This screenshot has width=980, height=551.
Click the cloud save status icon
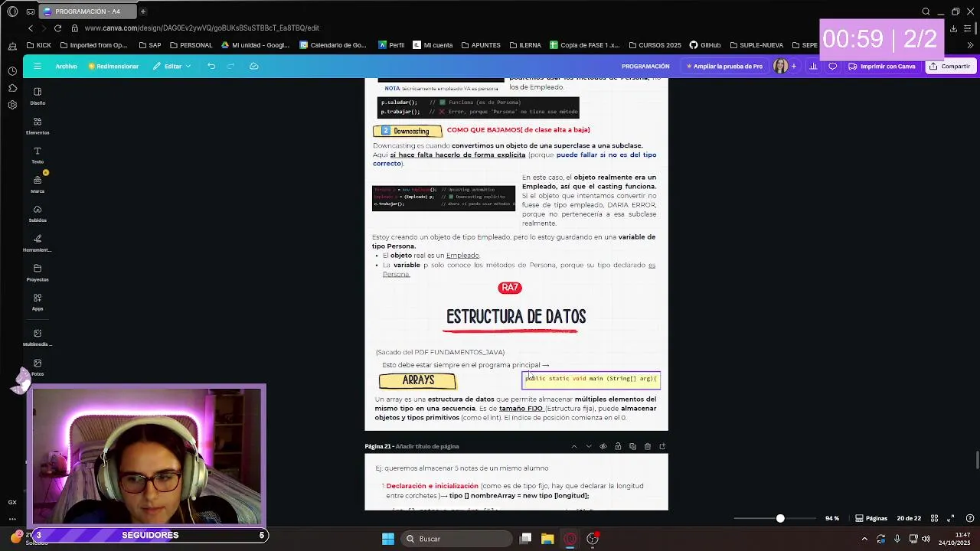(254, 66)
